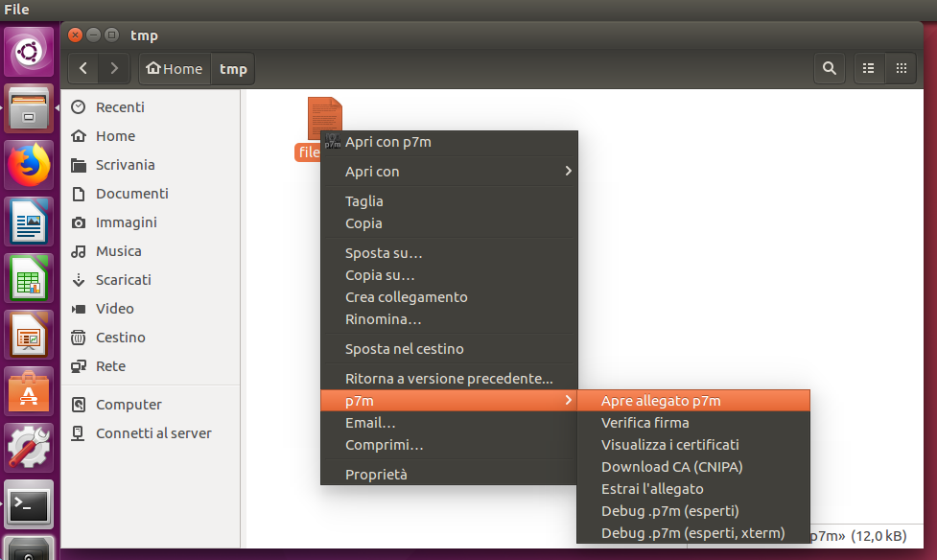Click 'Connetti al server' in sidebar
Viewport: 937px width, 560px height.
(153, 433)
